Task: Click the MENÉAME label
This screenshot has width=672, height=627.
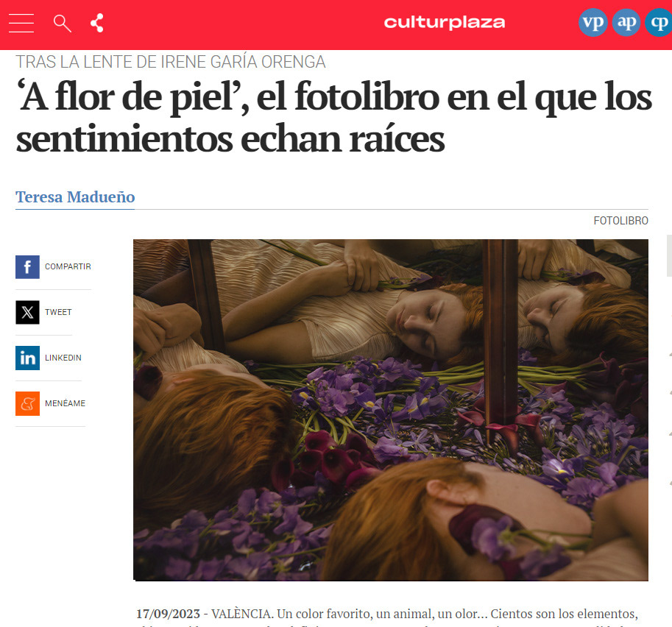Action: coord(66,403)
